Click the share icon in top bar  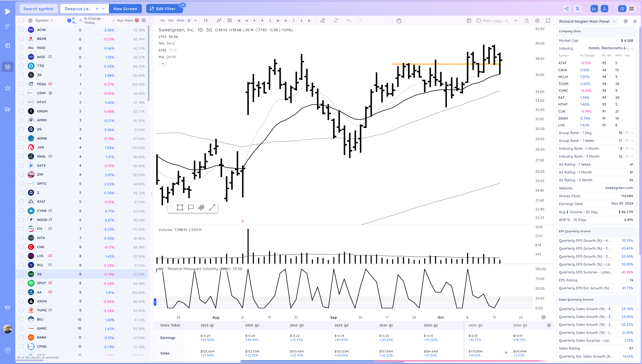(567, 8)
